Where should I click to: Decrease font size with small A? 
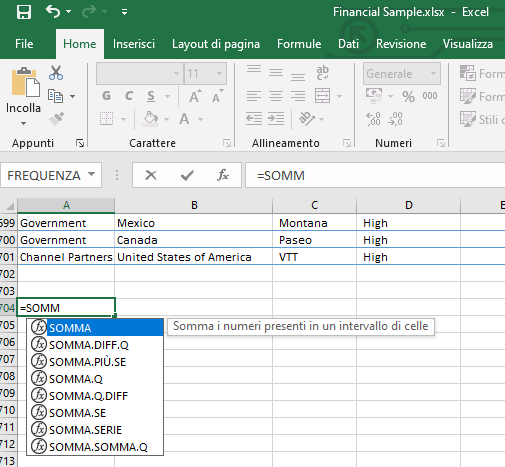tap(218, 96)
